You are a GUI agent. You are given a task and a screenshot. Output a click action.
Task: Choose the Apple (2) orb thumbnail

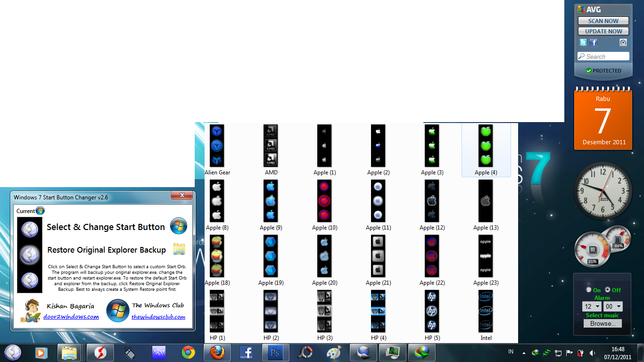(378, 146)
